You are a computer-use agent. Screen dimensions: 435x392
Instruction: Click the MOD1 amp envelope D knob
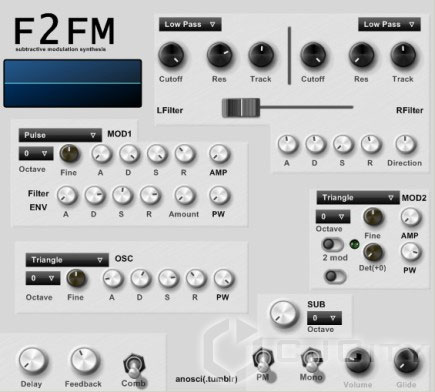(129, 154)
